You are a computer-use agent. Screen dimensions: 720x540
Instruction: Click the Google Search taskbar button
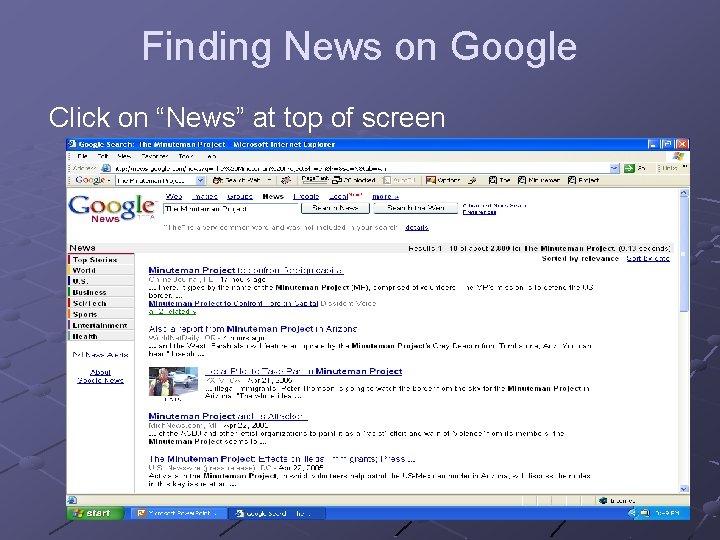coord(277,513)
